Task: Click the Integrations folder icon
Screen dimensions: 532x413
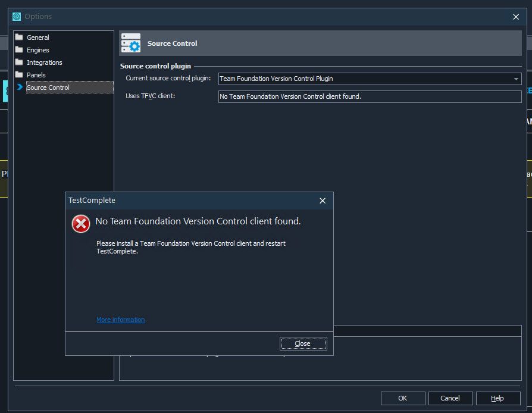Action: 19,62
